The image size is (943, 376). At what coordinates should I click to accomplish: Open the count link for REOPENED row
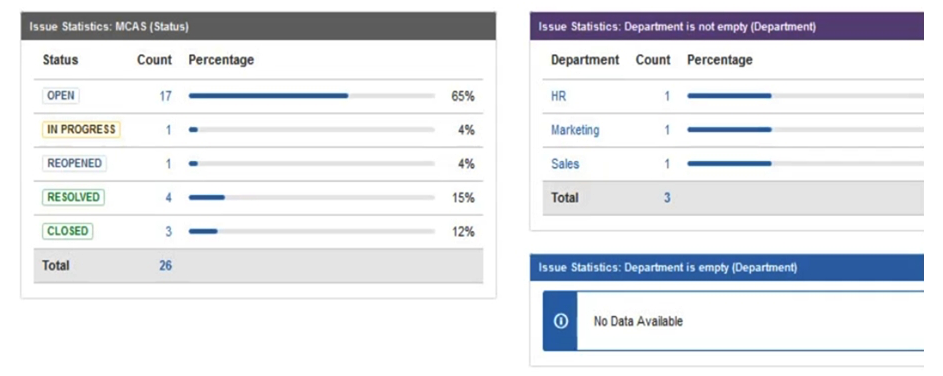(x=168, y=164)
